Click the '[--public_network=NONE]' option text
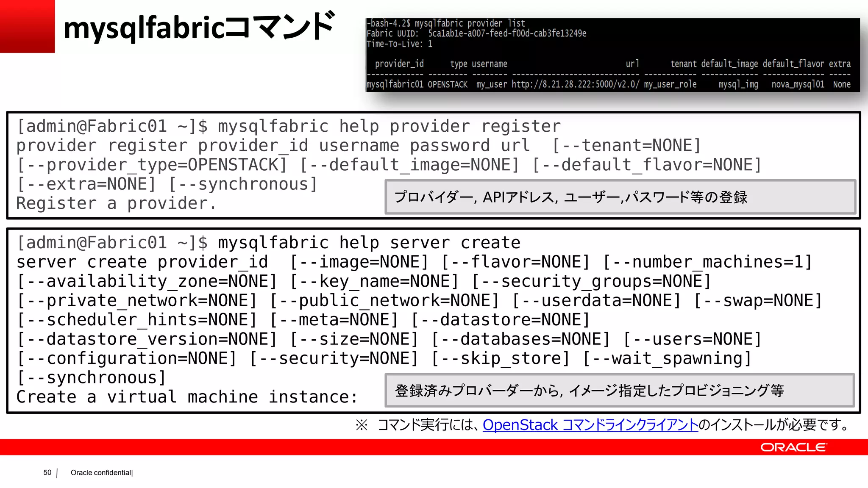Image resolution: width=868 pixels, height=488 pixels. tap(384, 300)
